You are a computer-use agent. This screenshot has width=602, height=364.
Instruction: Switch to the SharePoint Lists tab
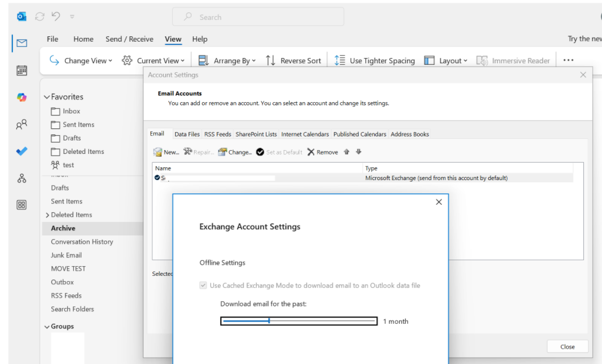click(x=256, y=134)
